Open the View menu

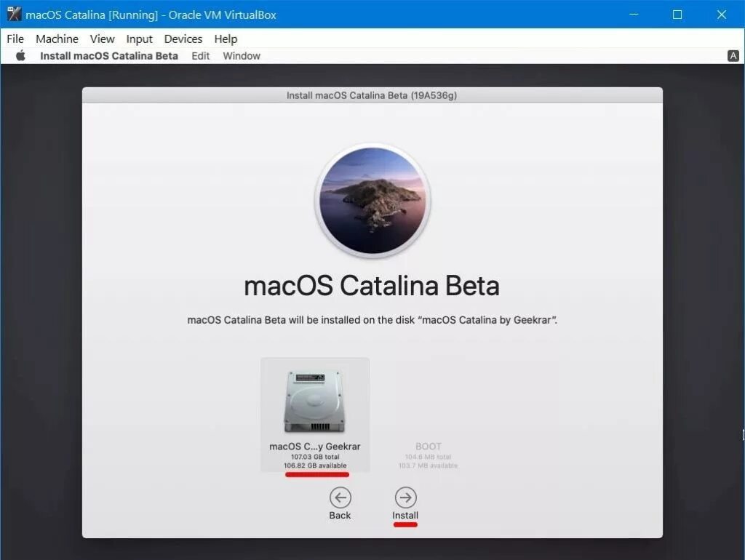[102, 39]
